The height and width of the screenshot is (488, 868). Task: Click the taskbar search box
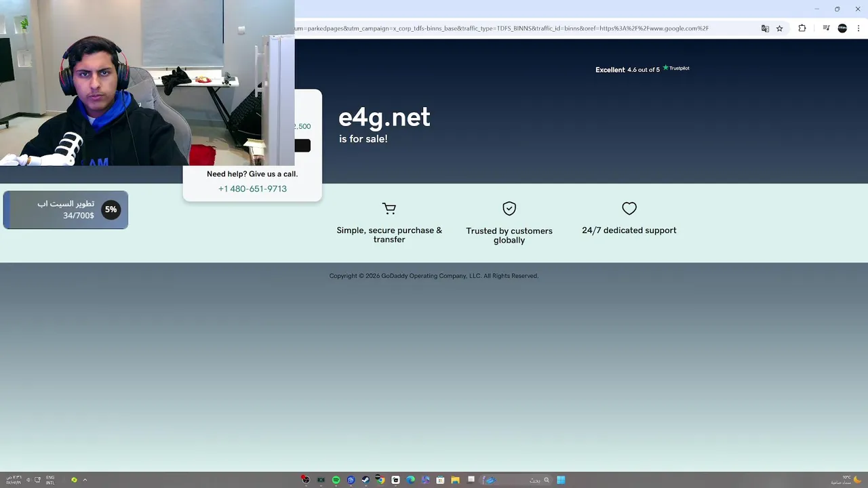[517, 480]
